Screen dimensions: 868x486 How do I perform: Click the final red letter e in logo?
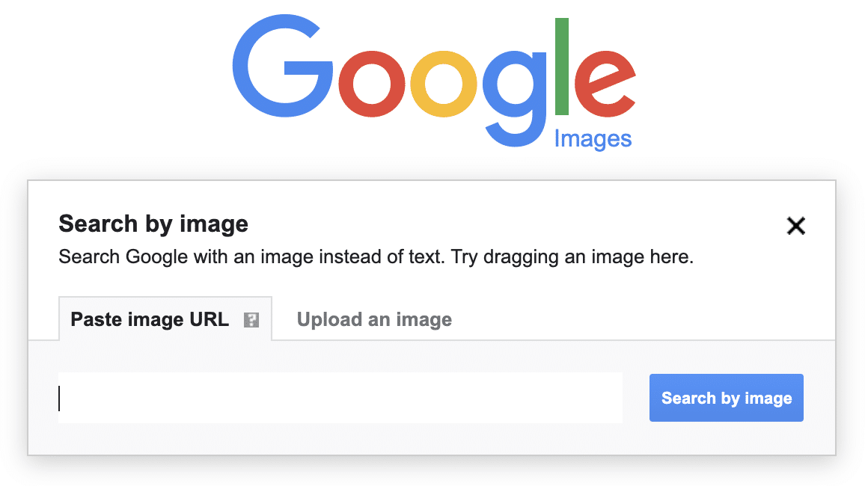click(606, 82)
